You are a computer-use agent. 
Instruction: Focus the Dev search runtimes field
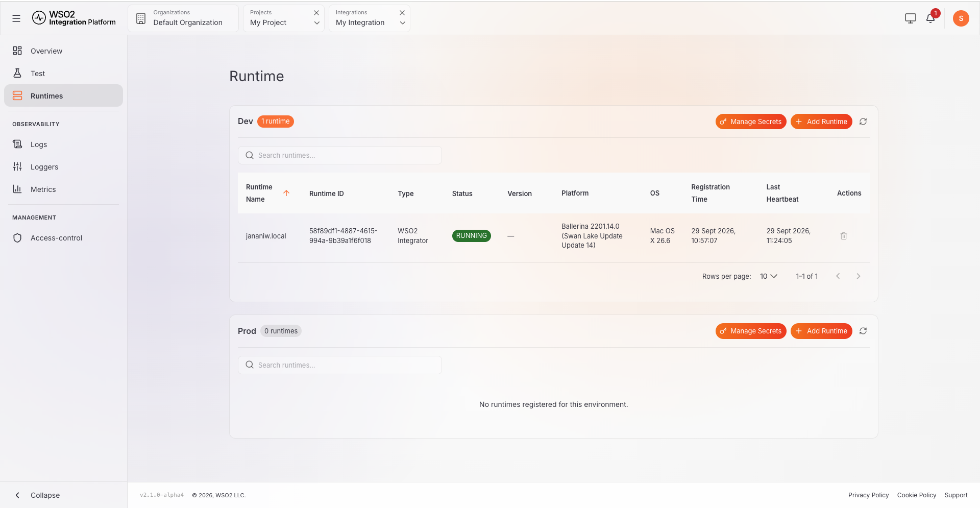340,155
